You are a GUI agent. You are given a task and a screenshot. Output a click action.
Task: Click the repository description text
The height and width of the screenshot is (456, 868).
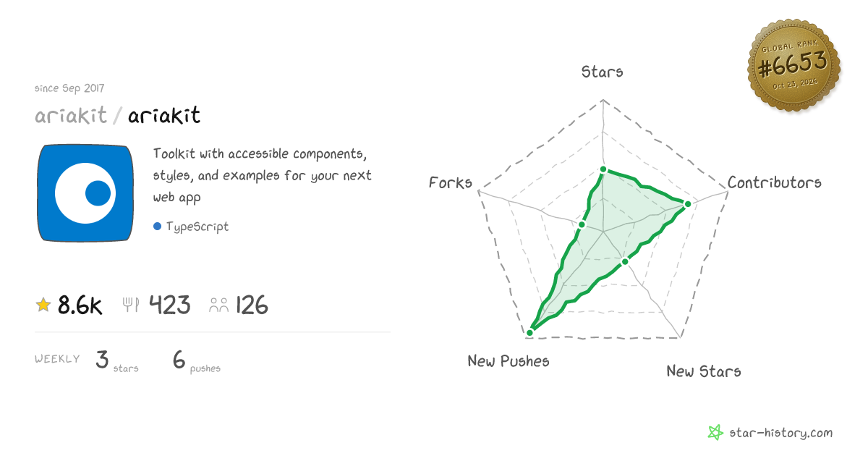(x=263, y=175)
